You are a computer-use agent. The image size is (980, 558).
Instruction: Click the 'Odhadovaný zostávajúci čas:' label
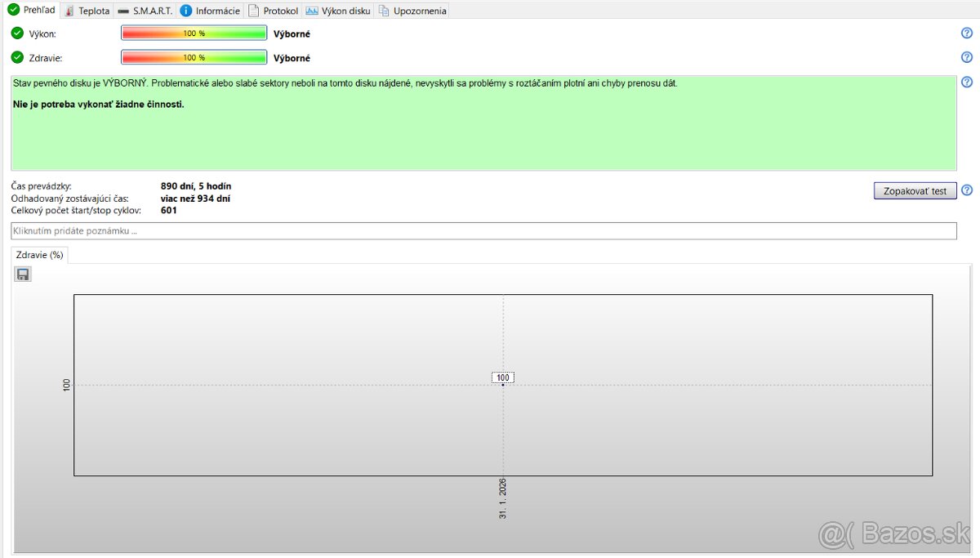point(69,199)
